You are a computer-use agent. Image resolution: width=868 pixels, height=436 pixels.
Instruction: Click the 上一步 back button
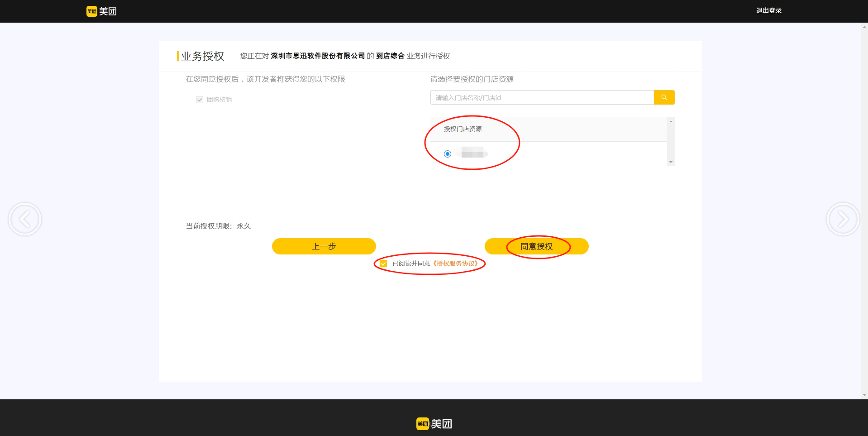[x=324, y=246]
